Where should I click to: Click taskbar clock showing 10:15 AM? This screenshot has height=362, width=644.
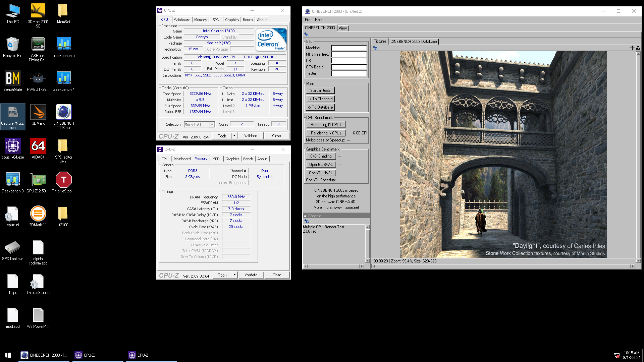click(632, 355)
